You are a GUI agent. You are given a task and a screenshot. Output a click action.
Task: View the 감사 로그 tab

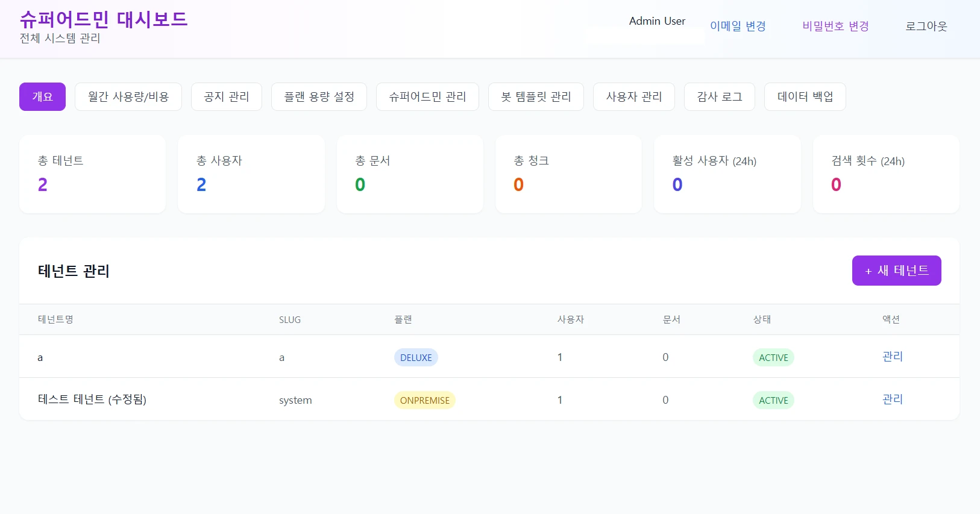coord(720,96)
